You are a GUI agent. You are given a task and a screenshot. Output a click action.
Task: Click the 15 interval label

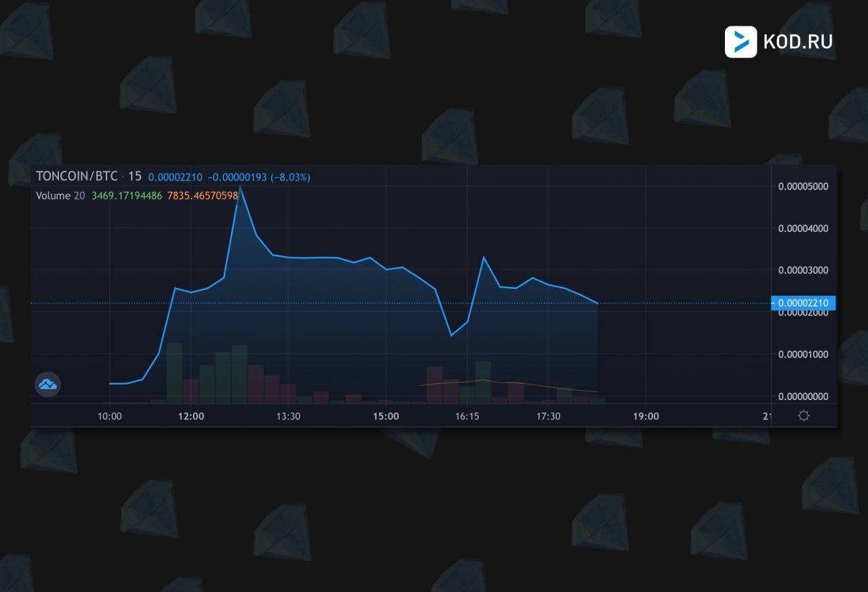[x=134, y=176]
